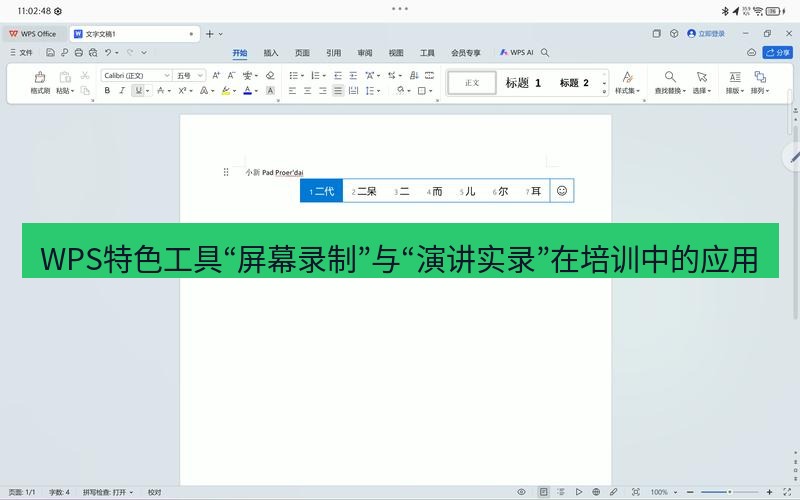This screenshot has width=800, height=500.
Task: Click the Format Painter (格式刷) icon
Action: (x=40, y=77)
